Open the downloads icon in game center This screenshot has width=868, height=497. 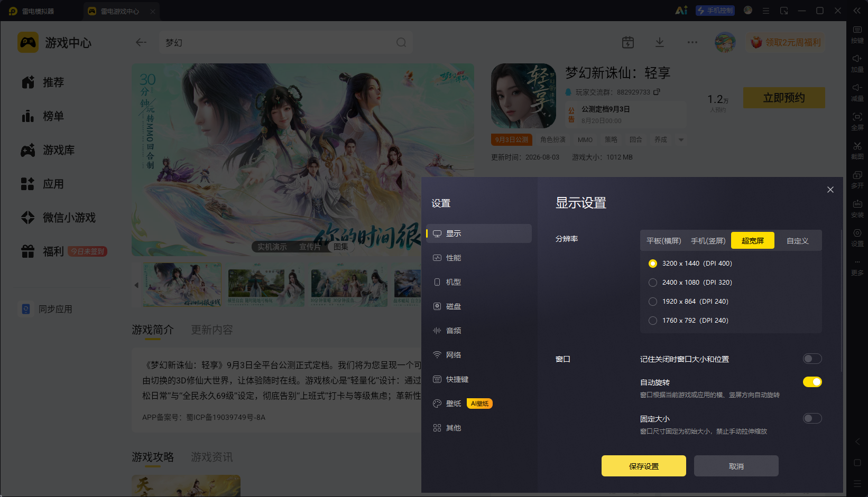[660, 42]
